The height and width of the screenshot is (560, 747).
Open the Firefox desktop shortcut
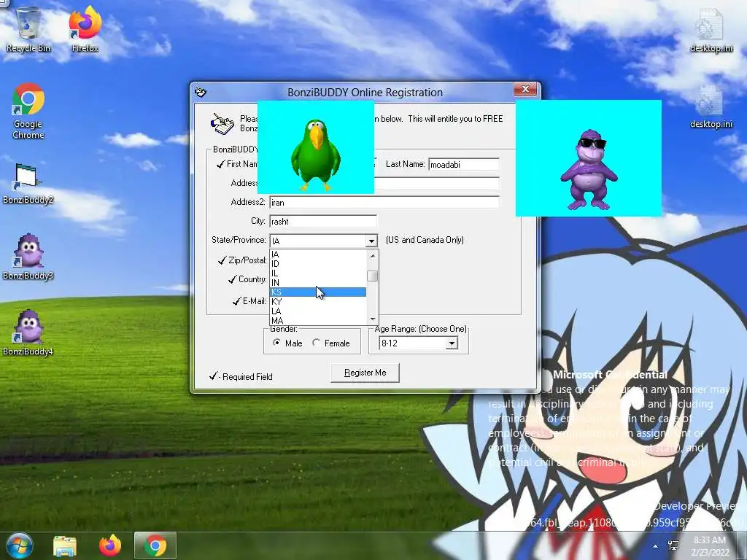pyautogui.click(x=85, y=29)
